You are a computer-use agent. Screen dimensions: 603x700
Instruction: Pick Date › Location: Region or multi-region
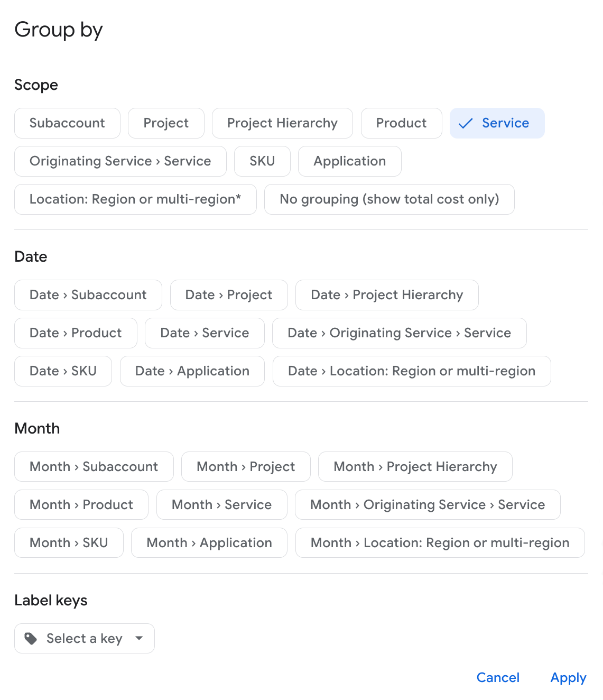(x=412, y=371)
